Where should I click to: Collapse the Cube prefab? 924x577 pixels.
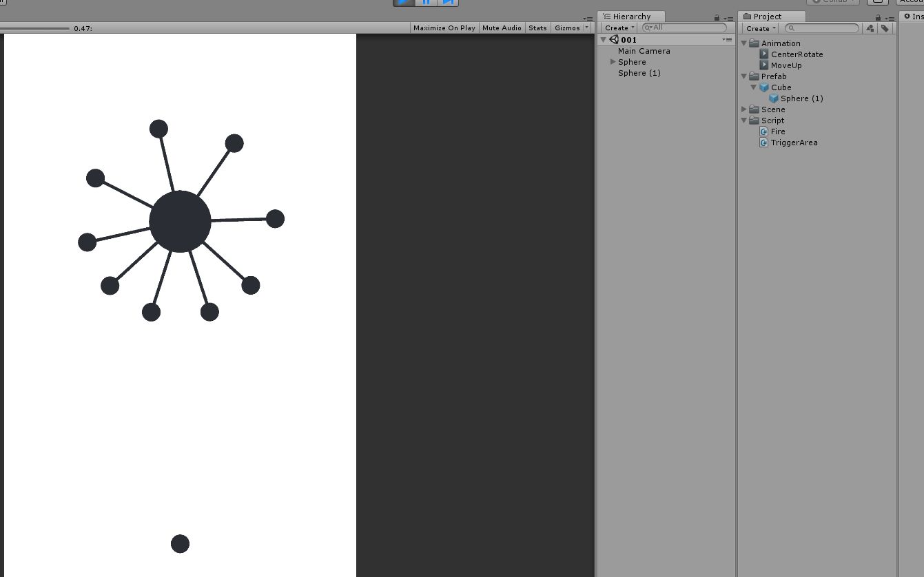click(x=754, y=87)
